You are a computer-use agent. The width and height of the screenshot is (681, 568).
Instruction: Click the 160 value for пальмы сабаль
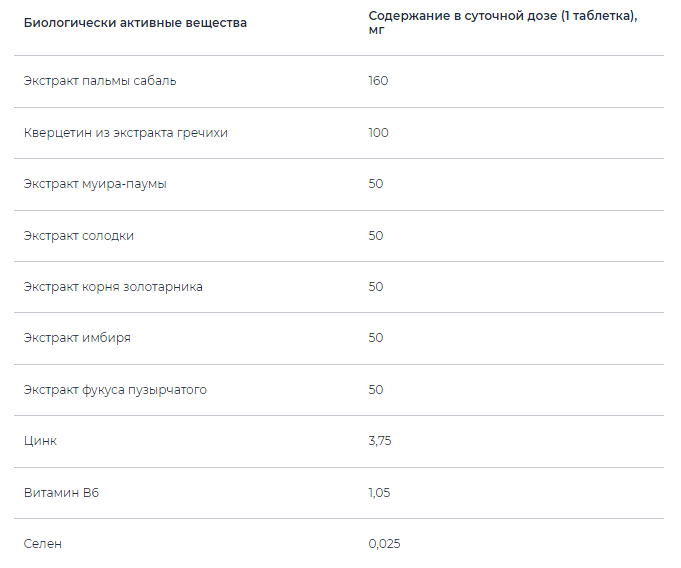click(378, 81)
